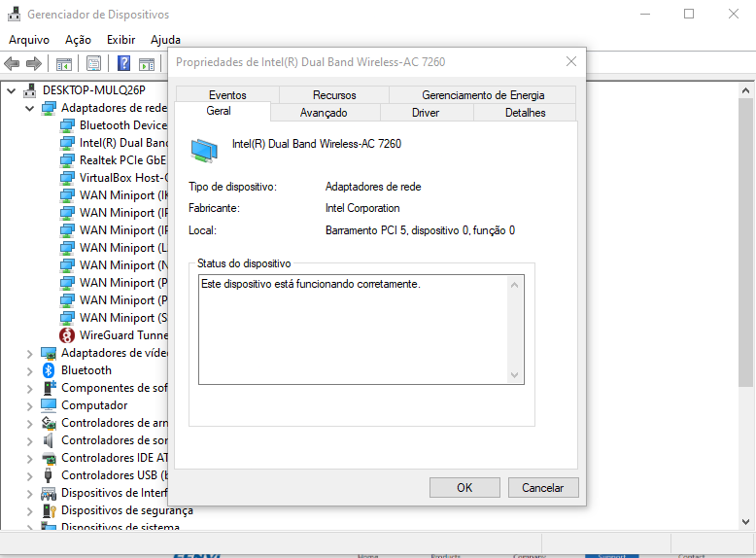This screenshot has width=756, height=558.
Task: Click the Controladores USB icon
Action: click(x=49, y=475)
